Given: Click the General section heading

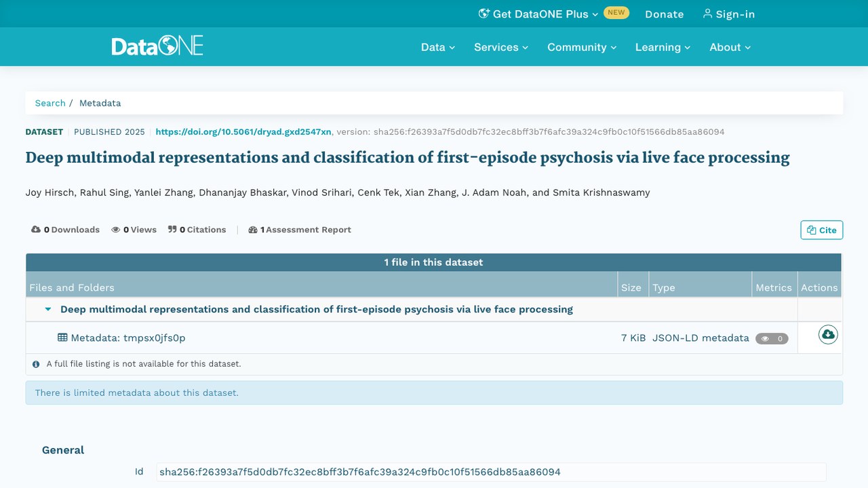Looking at the screenshot, I should tap(63, 450).
